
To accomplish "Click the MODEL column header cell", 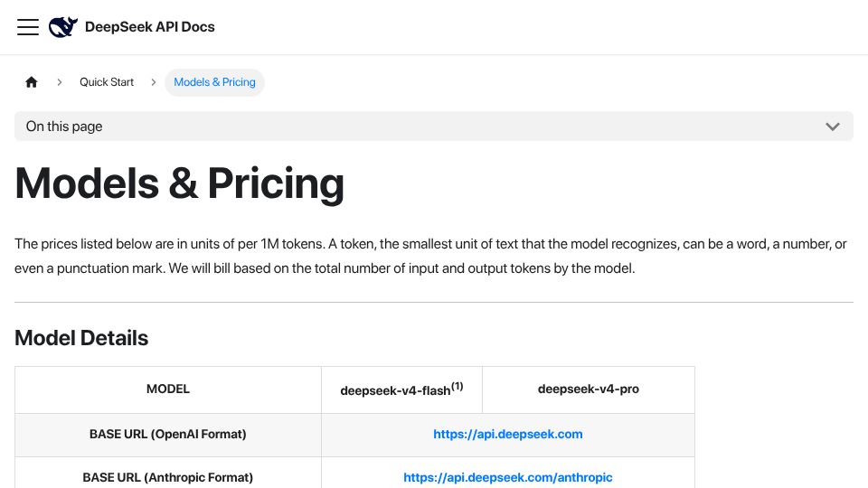I will tap(168, 389).
